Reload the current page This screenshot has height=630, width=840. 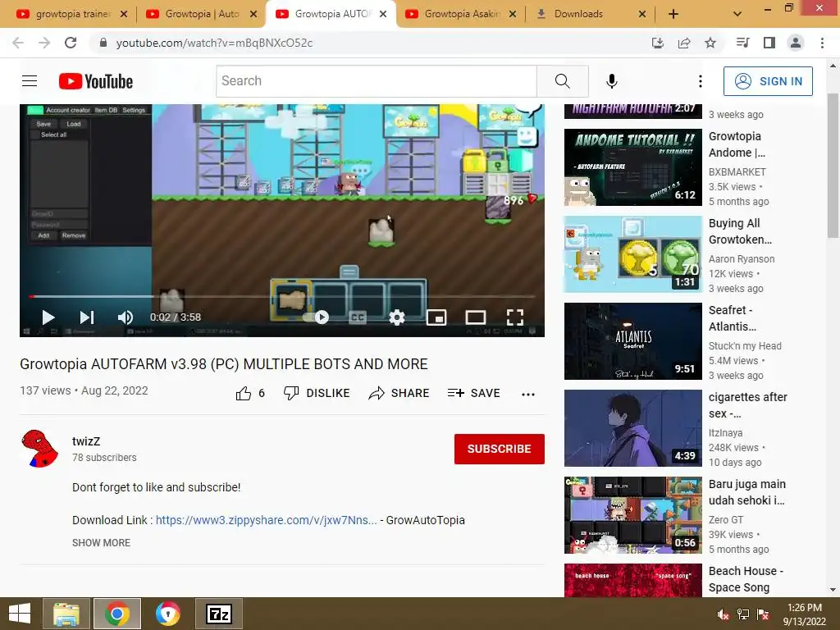pyautogui.click(x=71, y=43)
